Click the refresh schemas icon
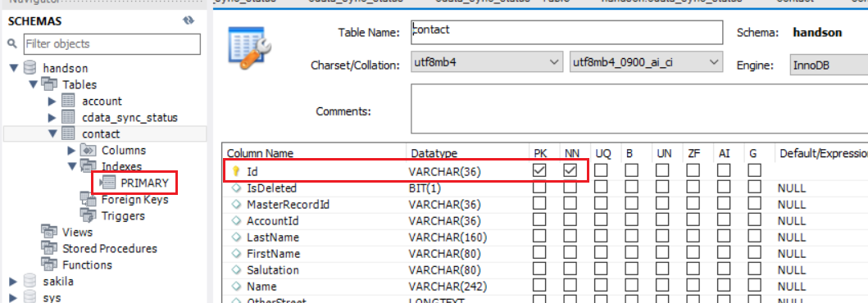The height and width of the screenshot is (303, 868). click(x=189, y=20)
